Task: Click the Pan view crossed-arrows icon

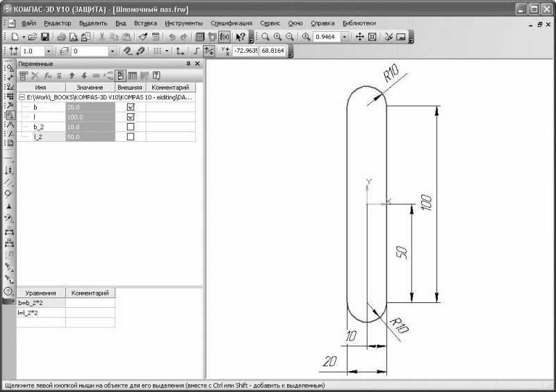Action: tap(359, 37)
